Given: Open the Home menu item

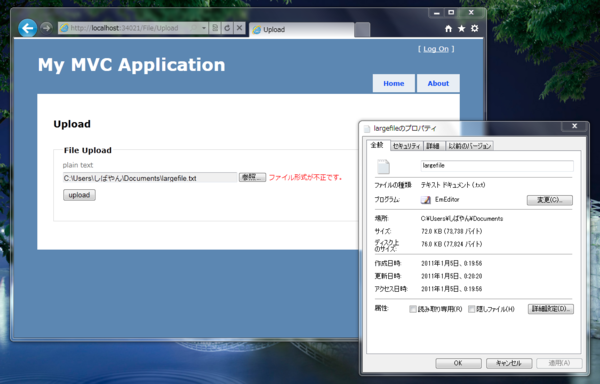Looking at the screenshot, I should click(394, 83).
